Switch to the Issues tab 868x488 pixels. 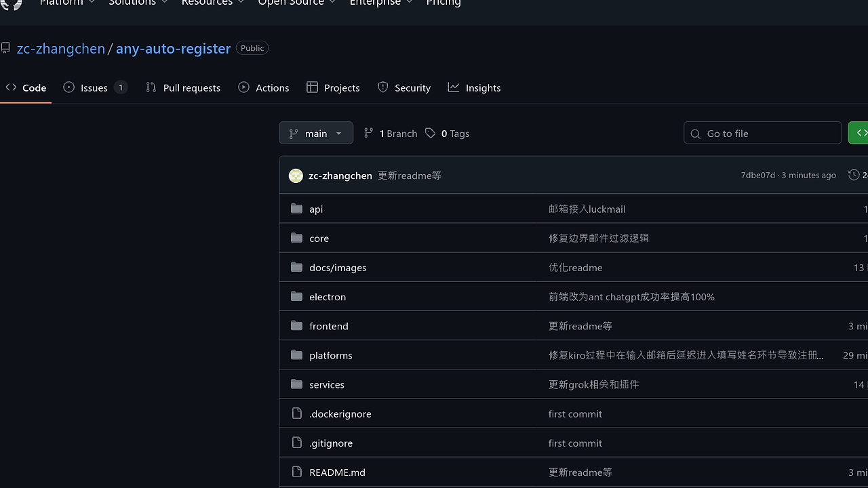pyautogui.click(x=95, y=88)
